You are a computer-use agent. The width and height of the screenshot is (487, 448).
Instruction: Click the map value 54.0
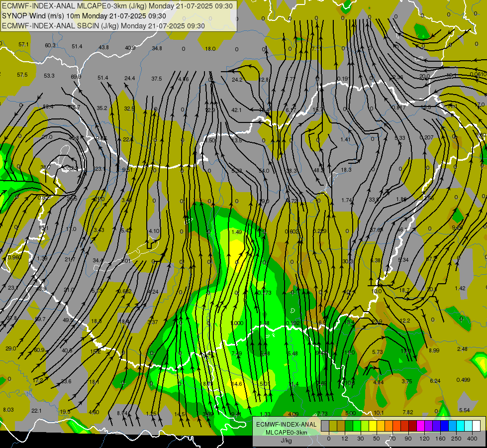(x=264, y=171)
